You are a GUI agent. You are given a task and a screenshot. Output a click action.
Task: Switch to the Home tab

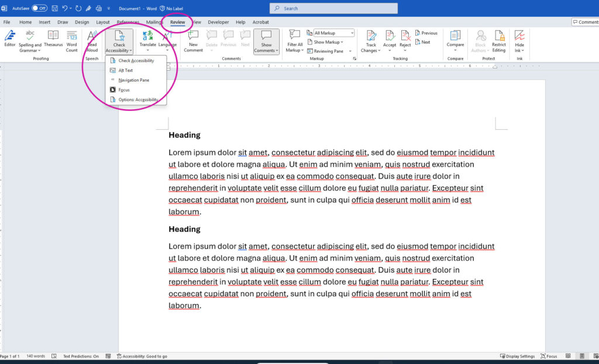coord(26,22)
